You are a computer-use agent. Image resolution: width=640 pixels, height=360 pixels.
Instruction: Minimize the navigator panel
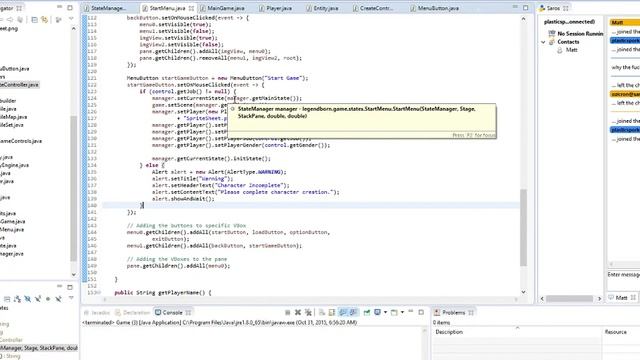(60, 7)
